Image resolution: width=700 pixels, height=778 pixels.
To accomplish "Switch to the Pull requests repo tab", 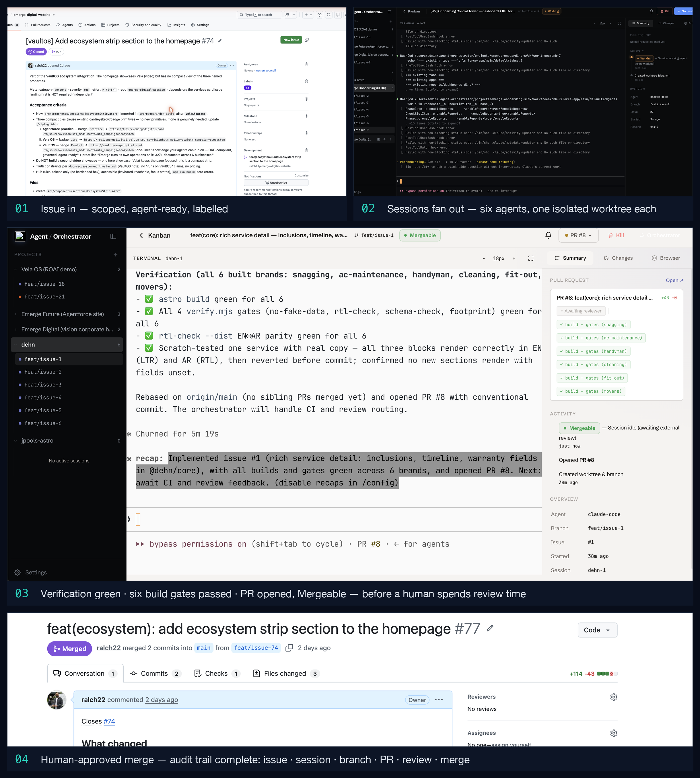I will 38,25.
